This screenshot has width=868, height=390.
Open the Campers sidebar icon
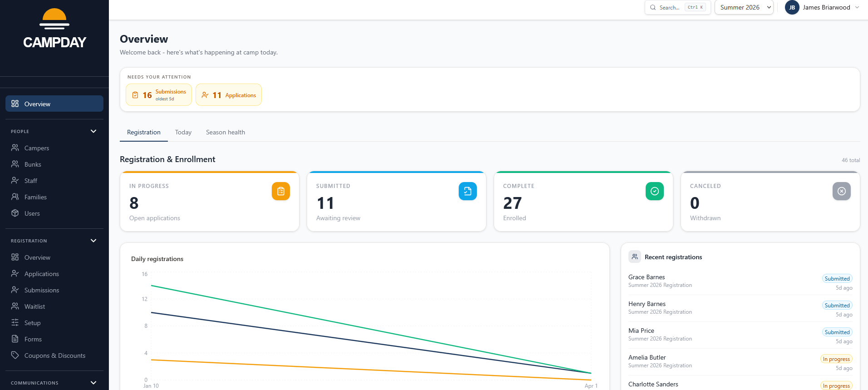tap(15, 148)
